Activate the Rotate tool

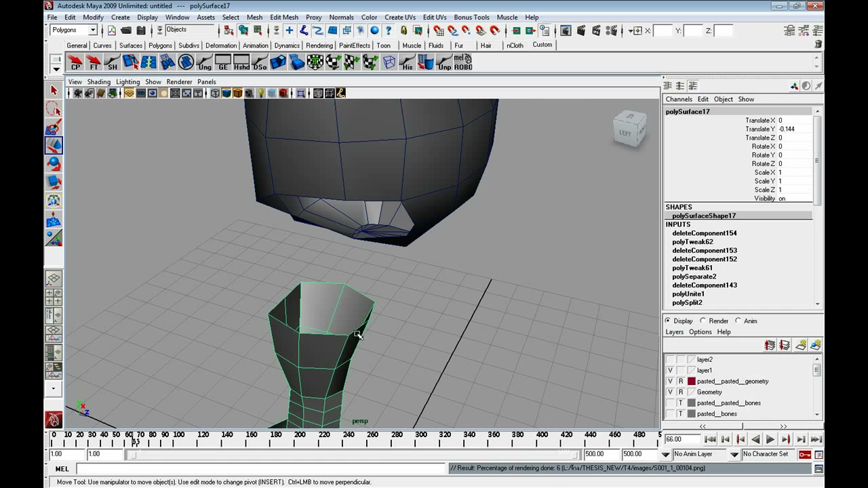coord(54,163)
